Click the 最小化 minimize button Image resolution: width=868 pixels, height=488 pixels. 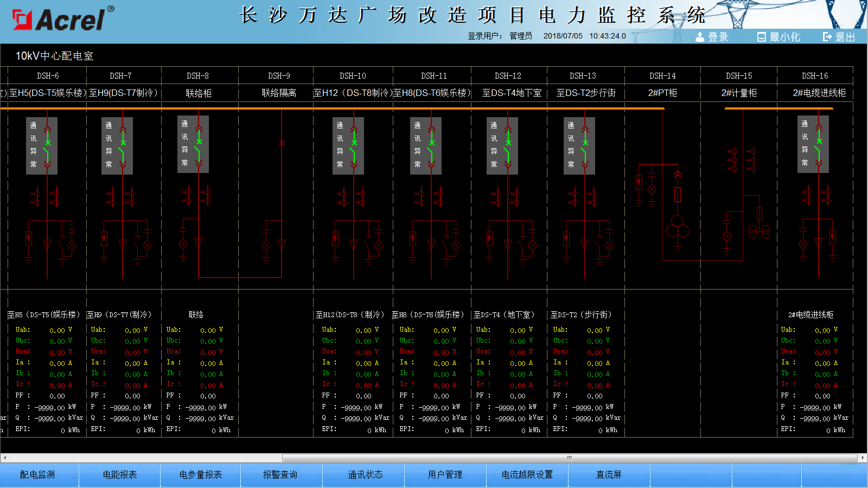coord(778,37)
